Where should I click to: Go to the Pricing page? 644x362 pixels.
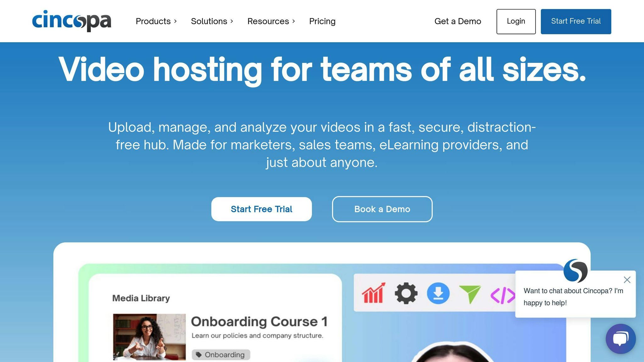(322, 21)
